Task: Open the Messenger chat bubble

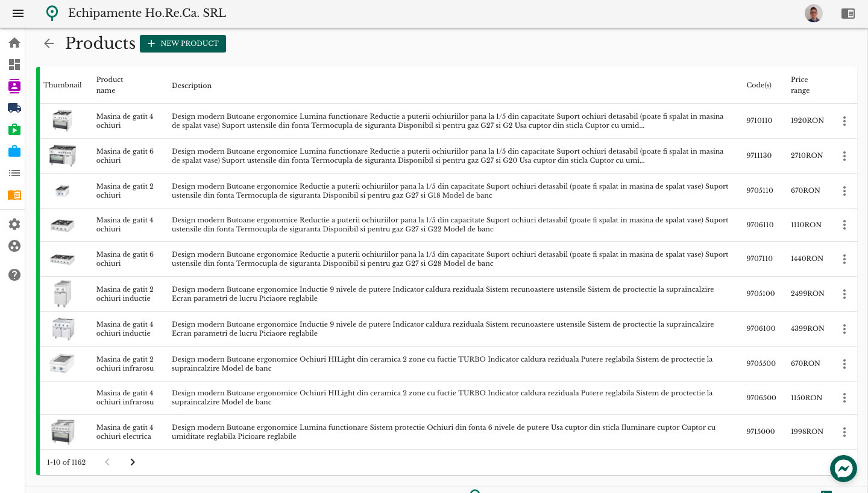Action: (843, 468)
